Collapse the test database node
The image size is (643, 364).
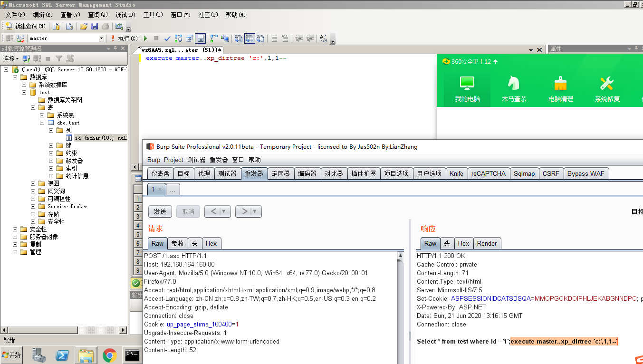click(x=24, y=92)
